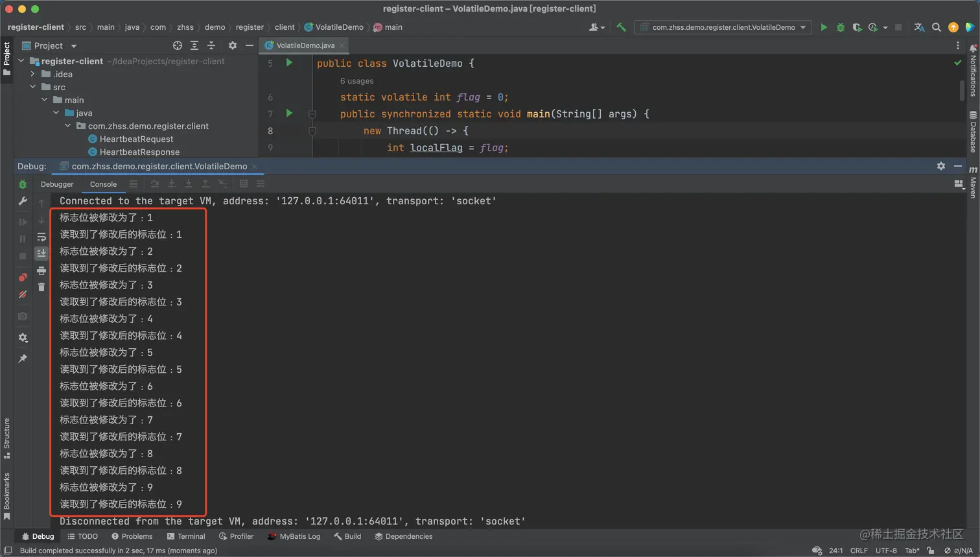Toggle fold marker on main method line
The width and height of the screenshot is (980, 557).
point(312,114)
